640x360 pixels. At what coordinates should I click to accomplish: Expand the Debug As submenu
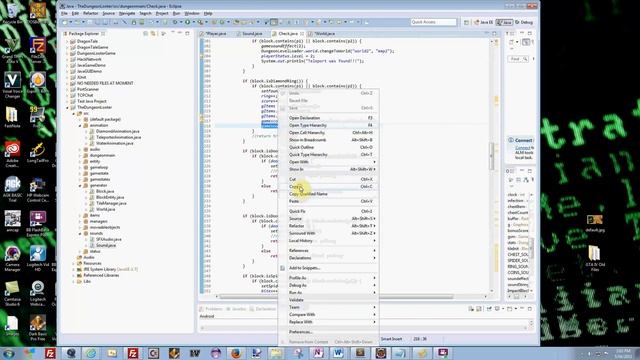(x=329, y=285)
